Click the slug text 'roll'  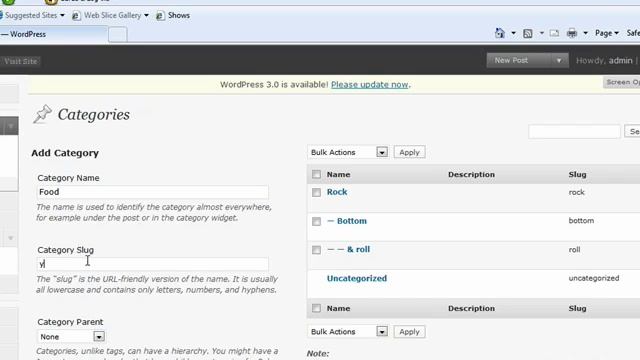coord(574,249)
